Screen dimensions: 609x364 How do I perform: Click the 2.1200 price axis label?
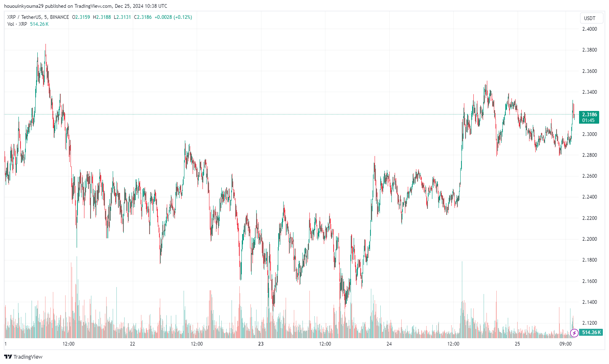pyautogui.click(x=589, y=323)
